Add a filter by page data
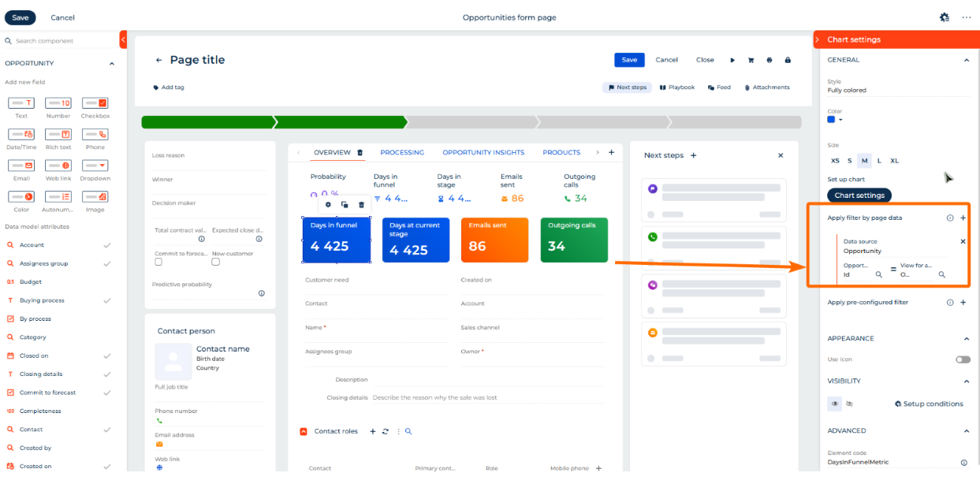Image resolution: width=980 pixels, height=484 pixels. [963, 218]
